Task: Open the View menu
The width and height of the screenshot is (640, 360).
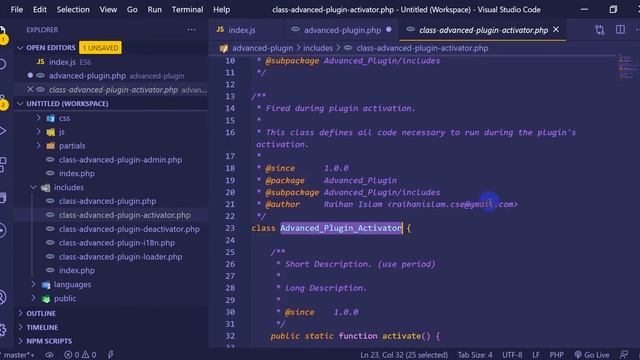Action: (x=108, y=9)
